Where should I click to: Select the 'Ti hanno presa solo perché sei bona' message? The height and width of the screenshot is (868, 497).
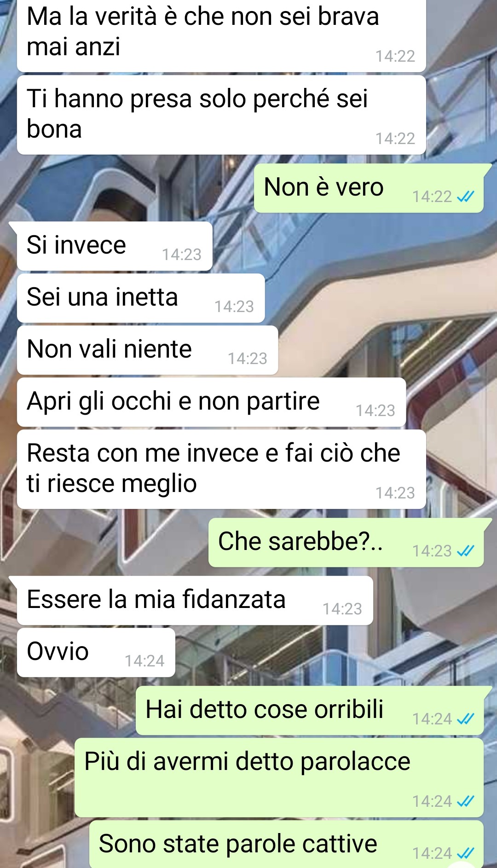click(221, 115)
